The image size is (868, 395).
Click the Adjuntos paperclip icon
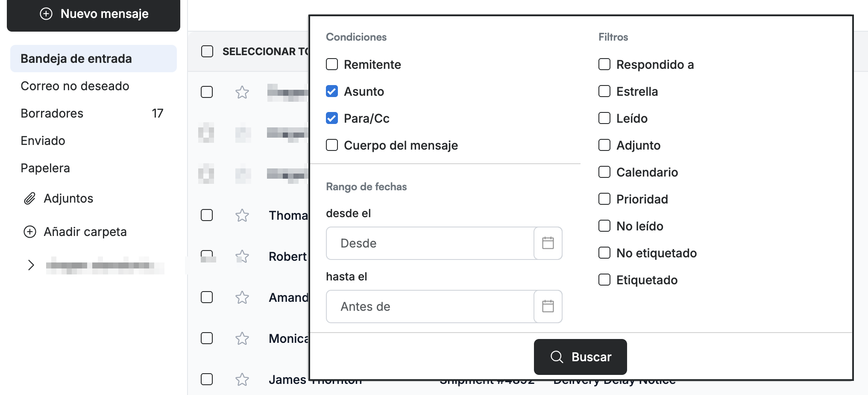pyautogui.click(x=29, y=198)
